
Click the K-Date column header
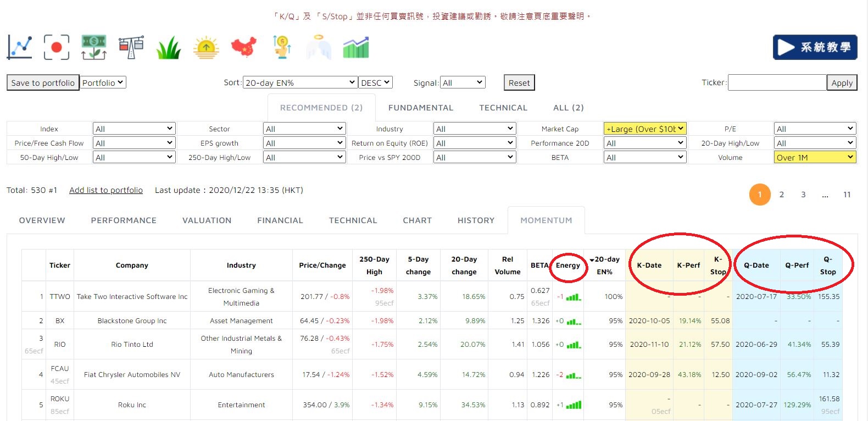point(649,265)
